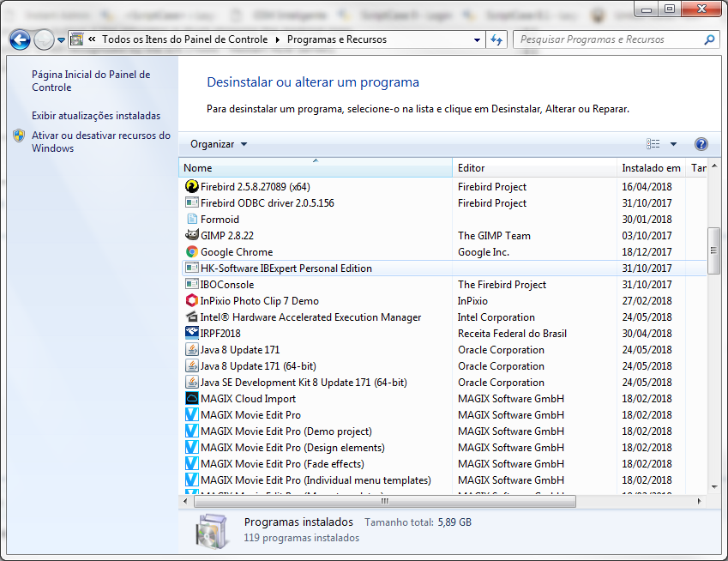
Task: Sort by the Editor column header
Action: click(x=534, y=167)
